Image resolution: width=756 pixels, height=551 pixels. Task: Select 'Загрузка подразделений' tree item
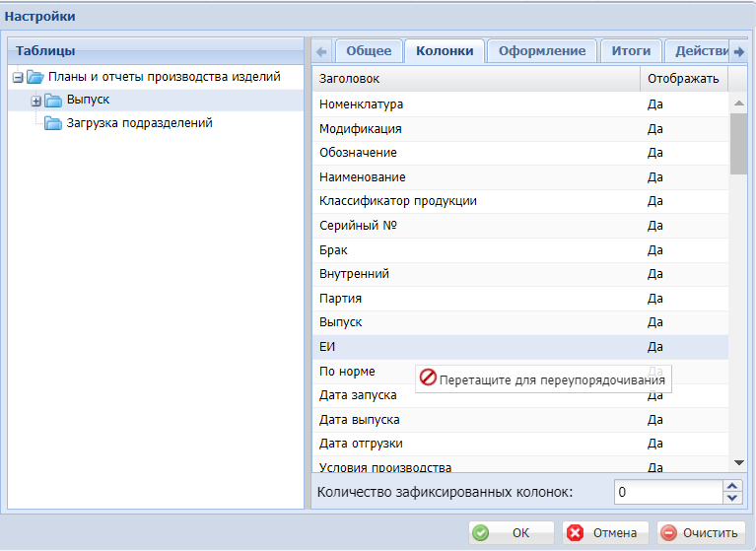pos(139,124)
